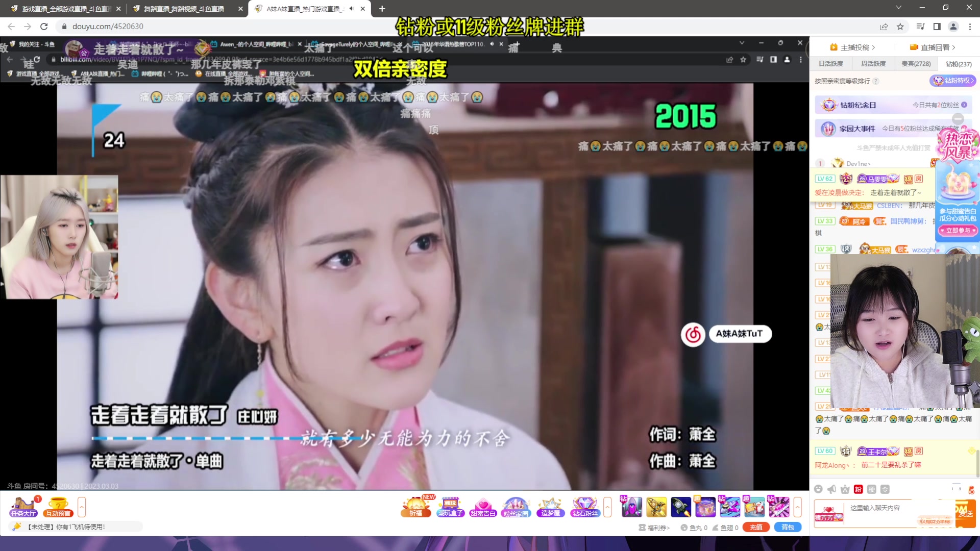The width and height of the screenshot is (980, 551).
Task: Open the 直播回看 live replay link
Action: coord(933,47)
